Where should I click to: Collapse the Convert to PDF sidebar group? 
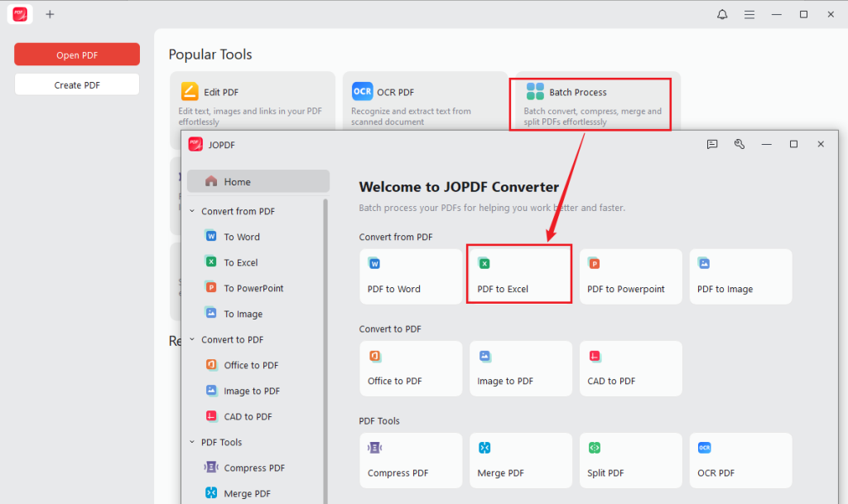pos(192,339)
